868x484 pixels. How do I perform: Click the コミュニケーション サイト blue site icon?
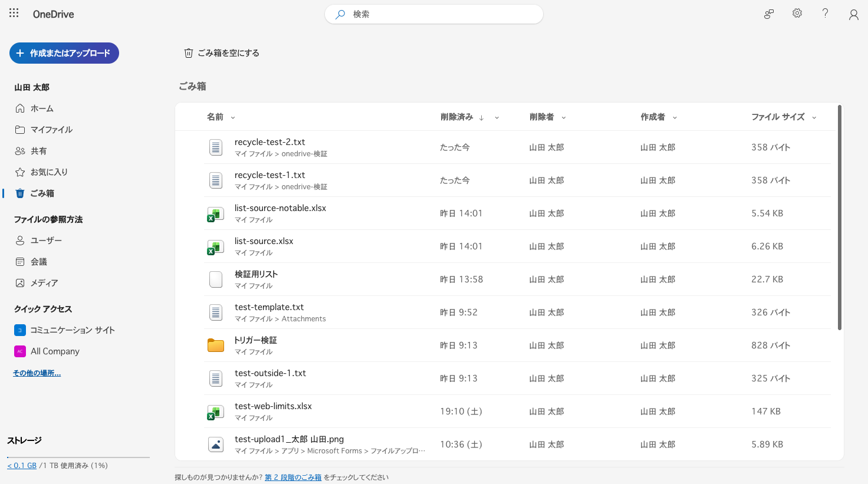20,330
